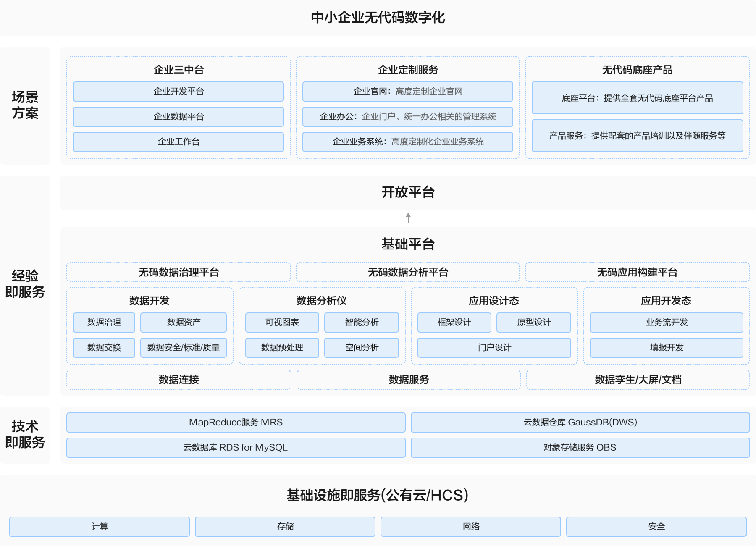Click the 数据服务 box
This screenshot has height=546, width=756.
409,380
